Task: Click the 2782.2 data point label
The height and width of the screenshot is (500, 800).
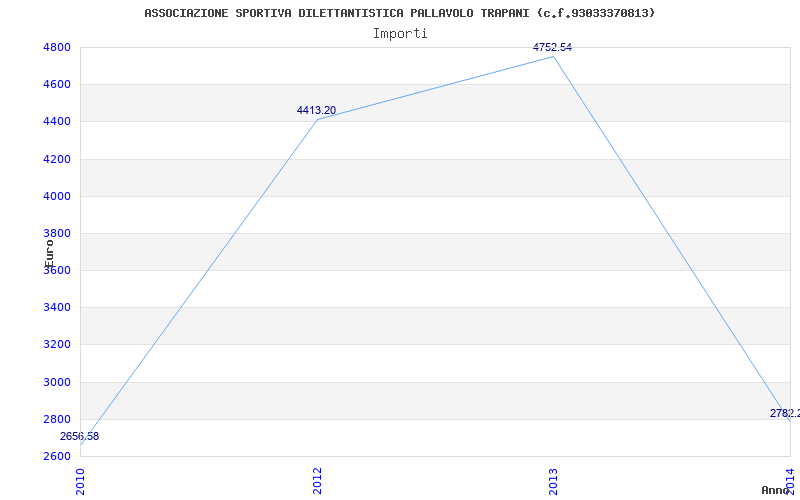Action: coord(785,413)
